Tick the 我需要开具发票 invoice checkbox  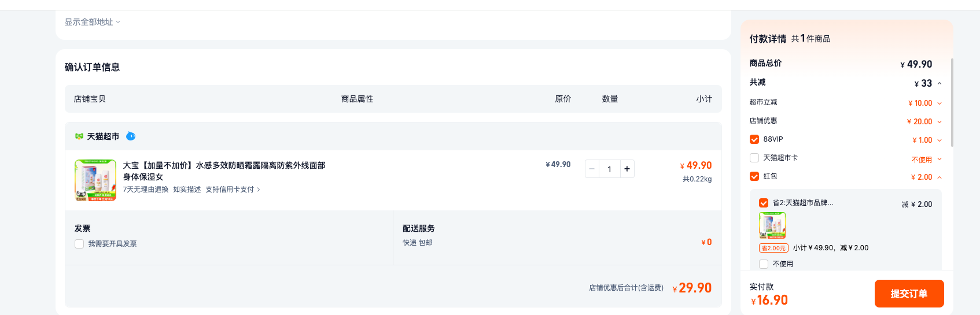79,244
